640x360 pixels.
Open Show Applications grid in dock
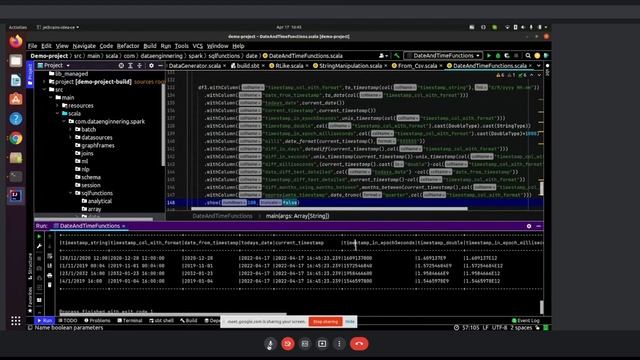[x=16, y=321]
